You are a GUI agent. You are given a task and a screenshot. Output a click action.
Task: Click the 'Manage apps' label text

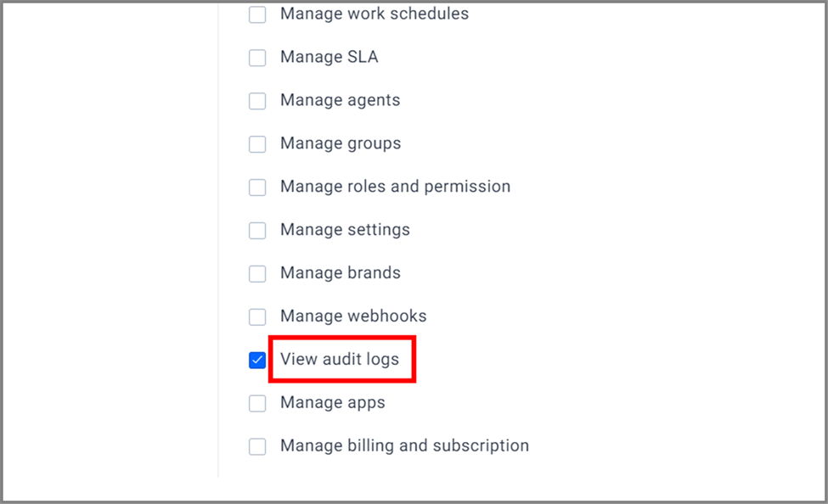pyautogui.click(x=333, y=403)
